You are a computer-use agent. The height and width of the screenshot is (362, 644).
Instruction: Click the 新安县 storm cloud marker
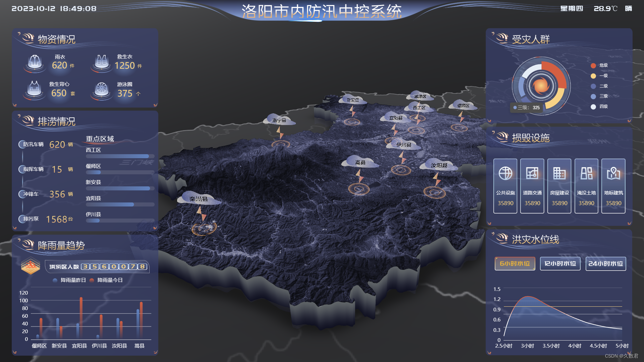coord(353,100)
